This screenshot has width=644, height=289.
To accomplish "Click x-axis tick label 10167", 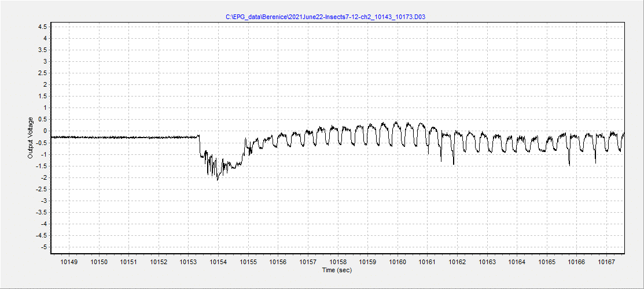I will [x=606, y=262].
